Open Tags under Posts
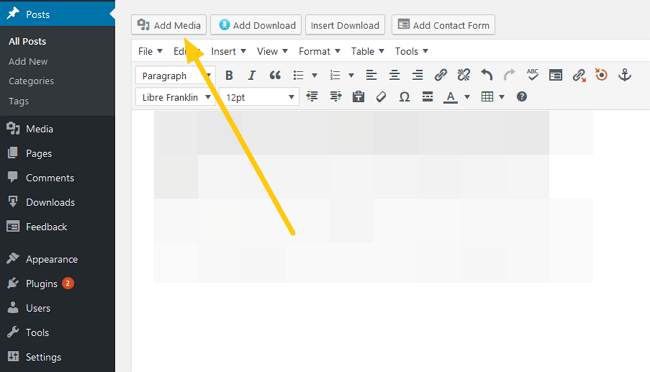Viewport: 650px width, 372px height. [19, 101]
